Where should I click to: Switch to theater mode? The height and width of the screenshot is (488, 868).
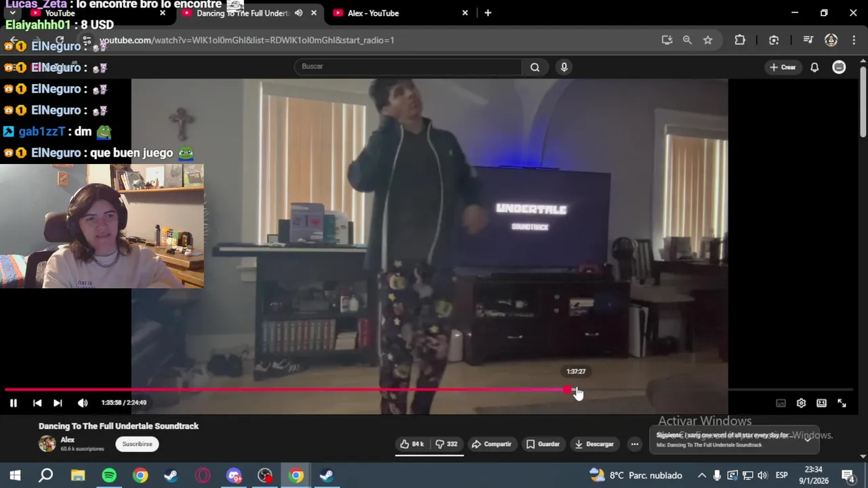point(821,403)
